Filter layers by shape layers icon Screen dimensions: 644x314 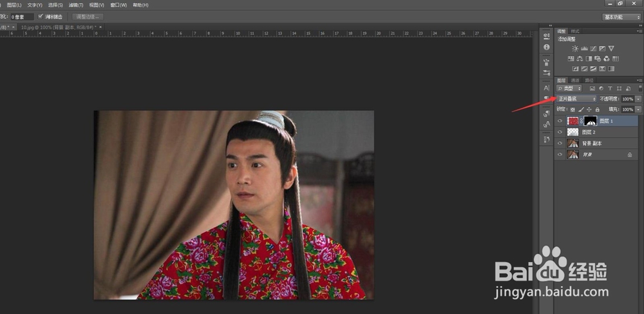(619, 88)
